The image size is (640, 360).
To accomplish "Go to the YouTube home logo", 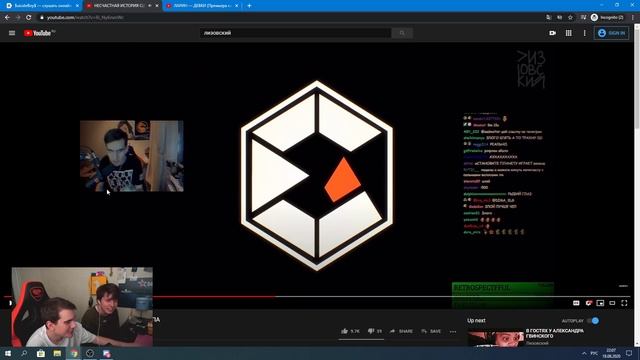I will pos(38,33).
